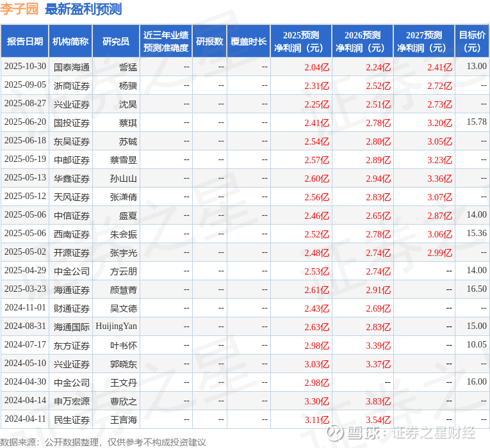Click the 财通证券 institution cell

pos(72,308)
